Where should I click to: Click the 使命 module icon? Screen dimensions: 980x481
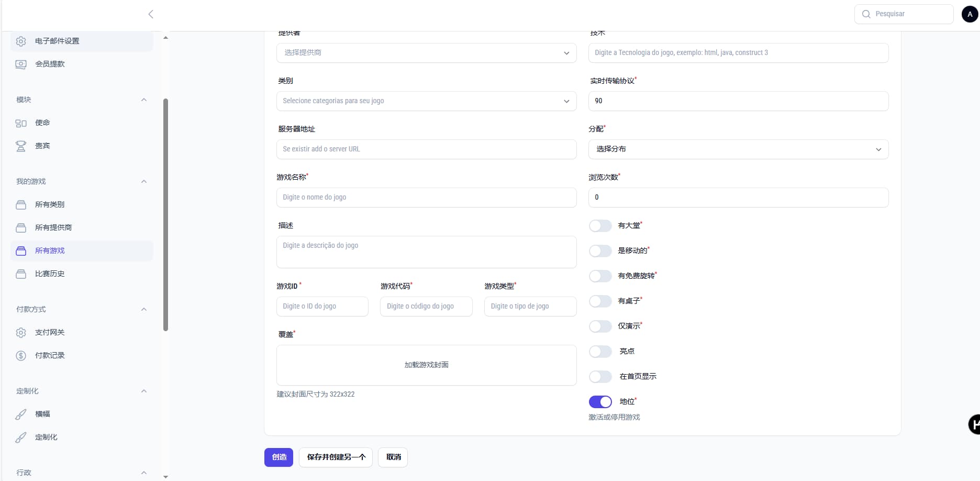point(21,123)
